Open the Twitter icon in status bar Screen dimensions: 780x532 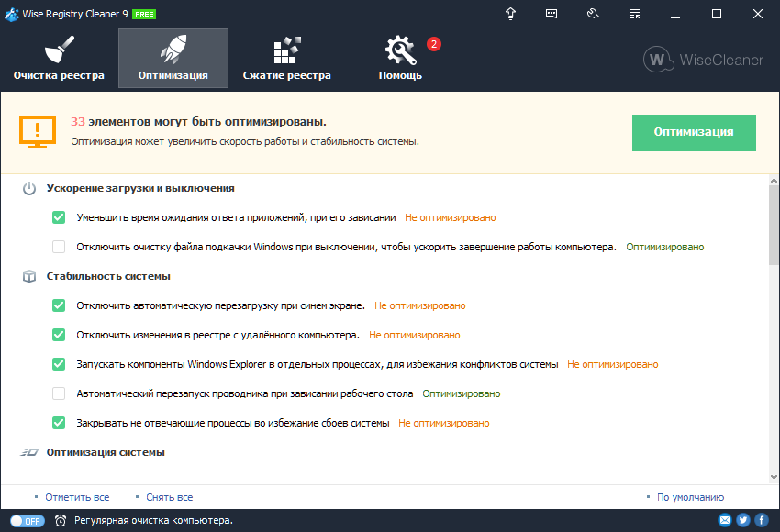coord(743,520)
